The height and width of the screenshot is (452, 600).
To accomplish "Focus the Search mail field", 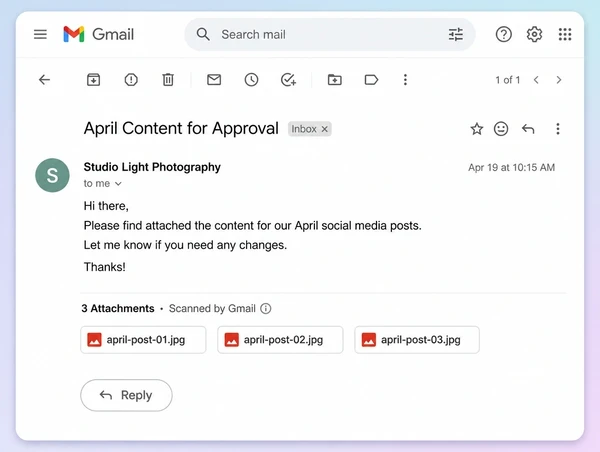I will click(x=329, y=34).
